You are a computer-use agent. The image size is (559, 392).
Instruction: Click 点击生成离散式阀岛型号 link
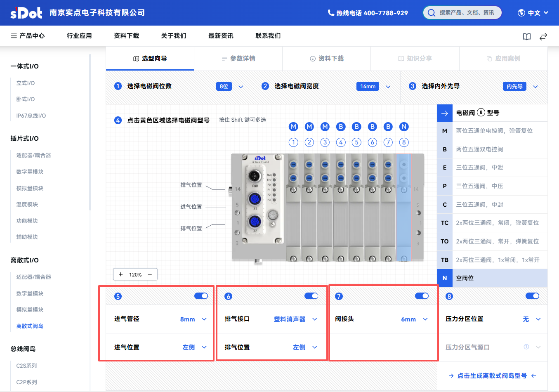tap(492, 375)
